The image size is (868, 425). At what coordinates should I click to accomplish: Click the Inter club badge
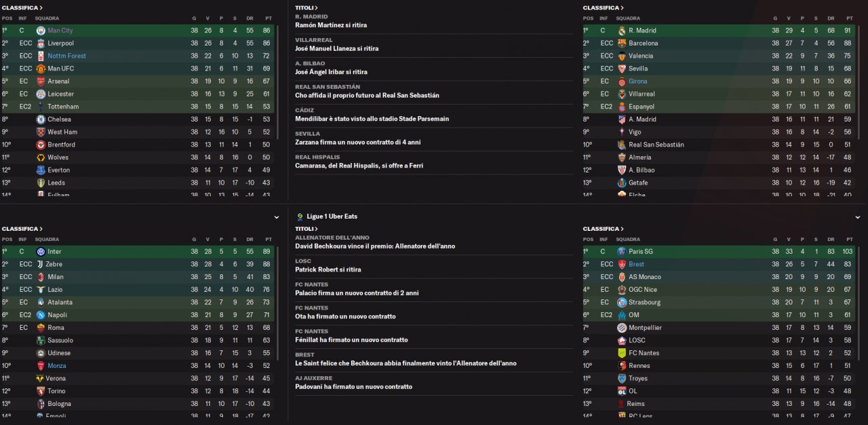(x=41, y=252)
